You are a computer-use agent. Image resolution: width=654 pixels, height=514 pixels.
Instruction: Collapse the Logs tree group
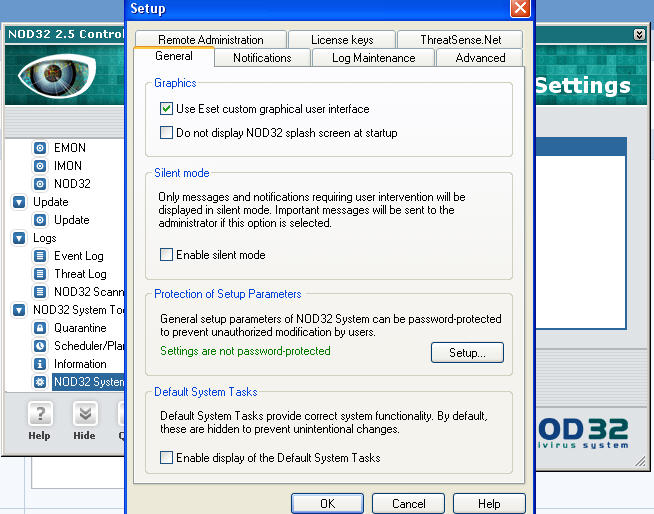19,238
